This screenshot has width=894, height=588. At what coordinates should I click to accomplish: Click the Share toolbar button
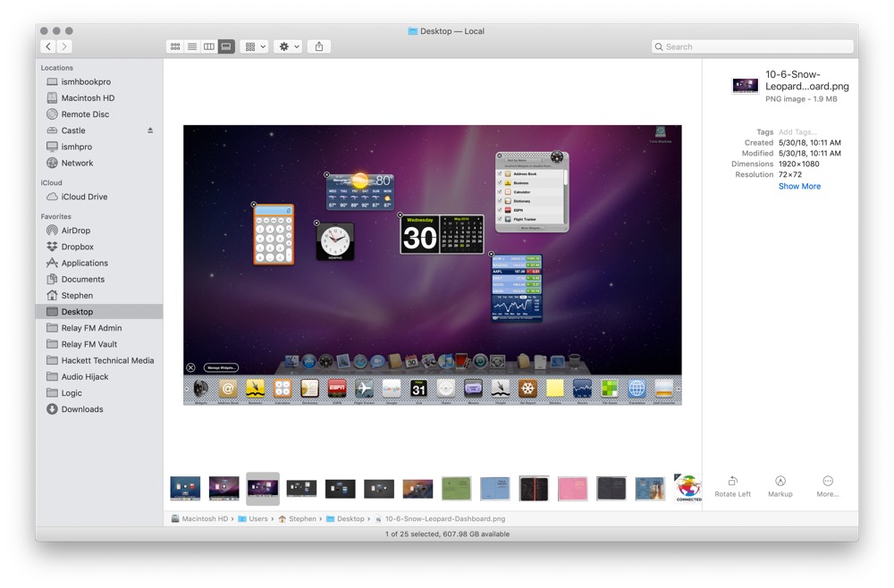point(319,46)
